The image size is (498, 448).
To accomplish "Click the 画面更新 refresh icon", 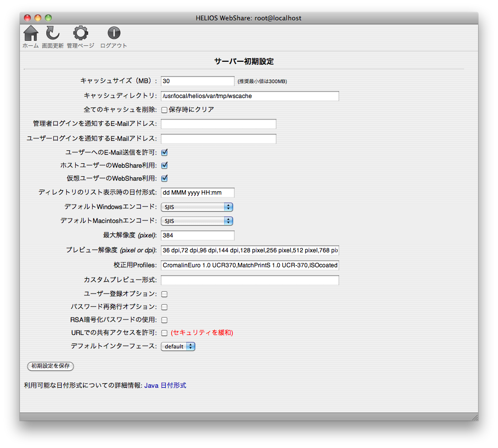I will [53, 33].
